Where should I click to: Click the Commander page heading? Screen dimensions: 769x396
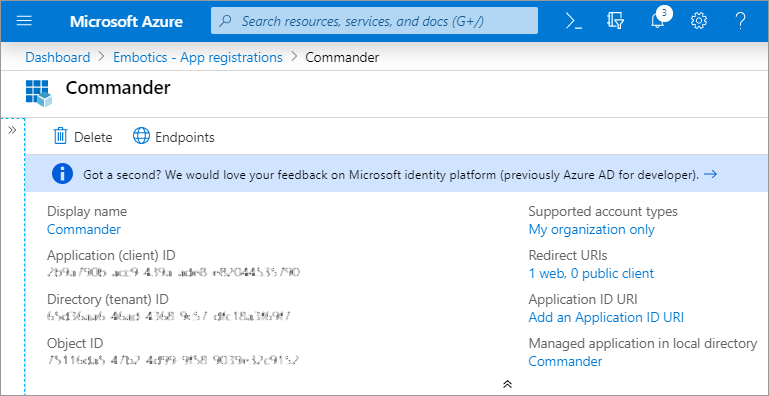click(x=118, y=88)
